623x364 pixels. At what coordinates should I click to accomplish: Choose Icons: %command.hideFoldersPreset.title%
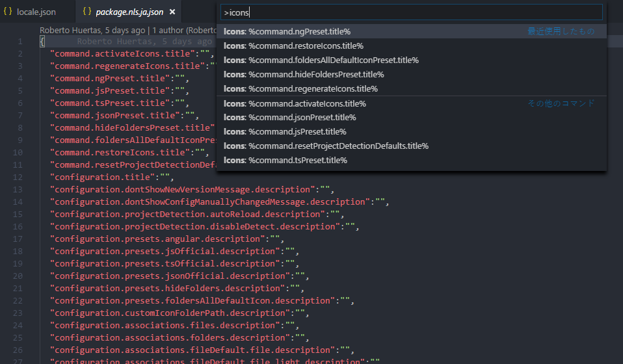click(x=411, y=74)
